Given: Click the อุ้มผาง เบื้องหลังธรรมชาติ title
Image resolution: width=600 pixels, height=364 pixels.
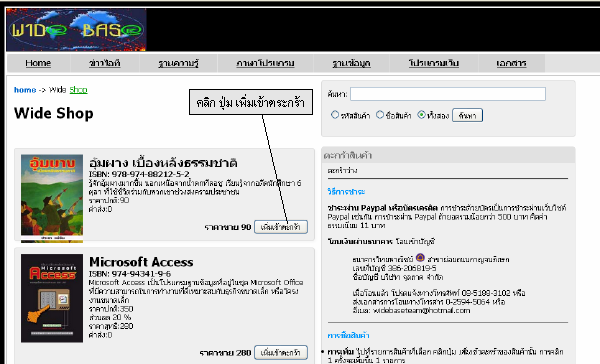Looking at the screenshot, I should 163,163.
